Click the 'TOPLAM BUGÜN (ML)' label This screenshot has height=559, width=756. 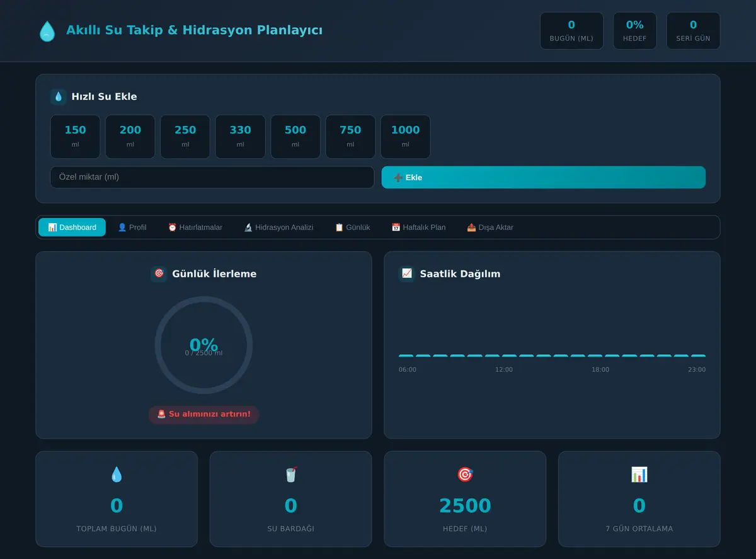pyautogui.click(x=117, y=529)
